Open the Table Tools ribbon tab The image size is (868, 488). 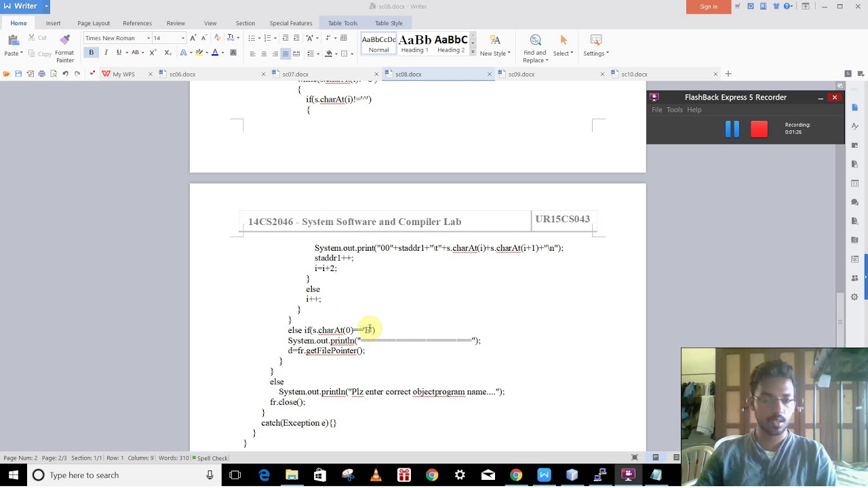click(x=342, y=23)
